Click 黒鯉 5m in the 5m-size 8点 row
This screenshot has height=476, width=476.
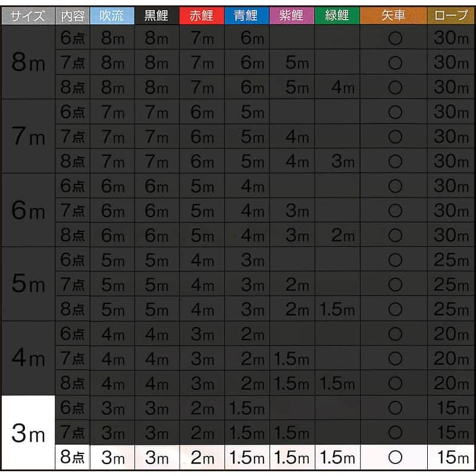156,309
